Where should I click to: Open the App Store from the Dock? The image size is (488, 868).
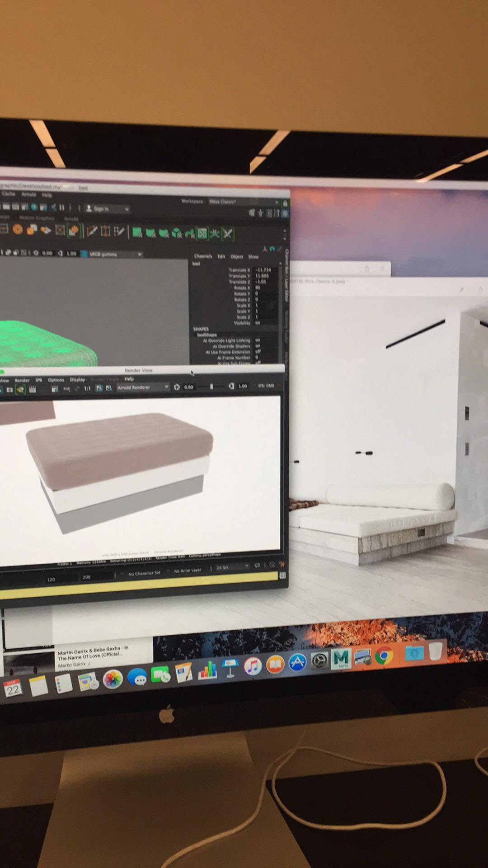[297, 663]
